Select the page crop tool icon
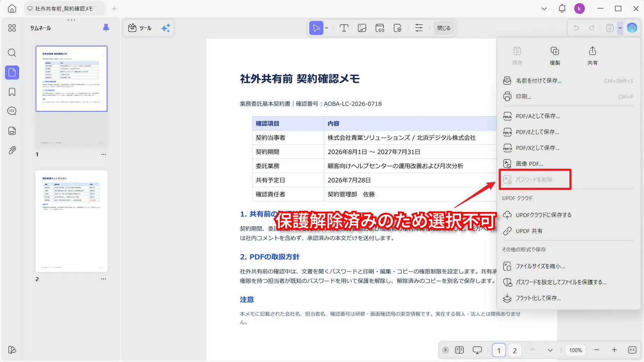Viewport: 644px width, 362px height. [x=397, y=28]
